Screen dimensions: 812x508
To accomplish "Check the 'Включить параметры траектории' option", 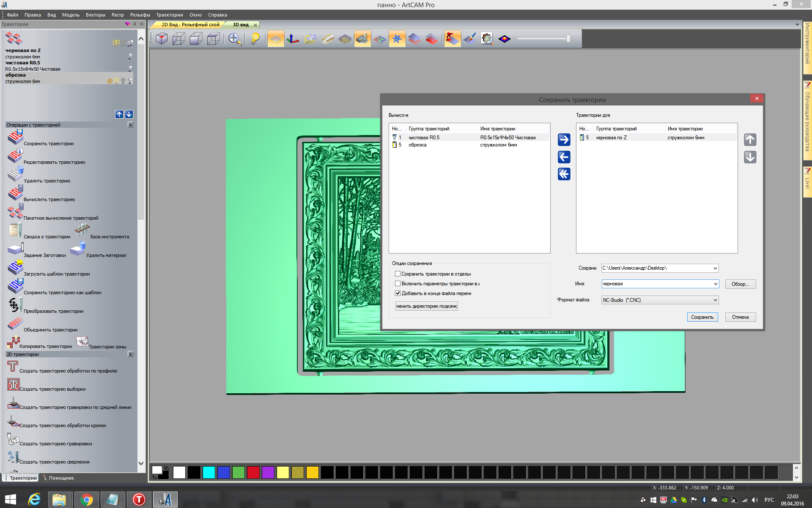I will pyautogui.click(x=398, y=284).
